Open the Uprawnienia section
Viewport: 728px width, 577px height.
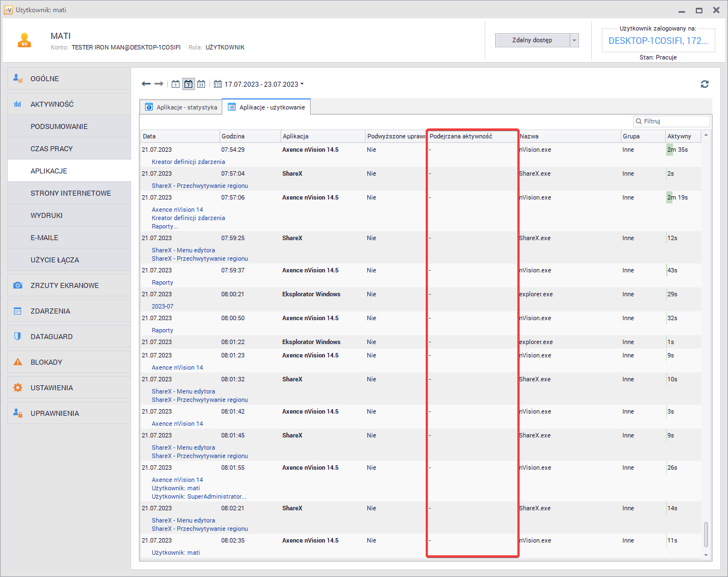coord(54,413)
